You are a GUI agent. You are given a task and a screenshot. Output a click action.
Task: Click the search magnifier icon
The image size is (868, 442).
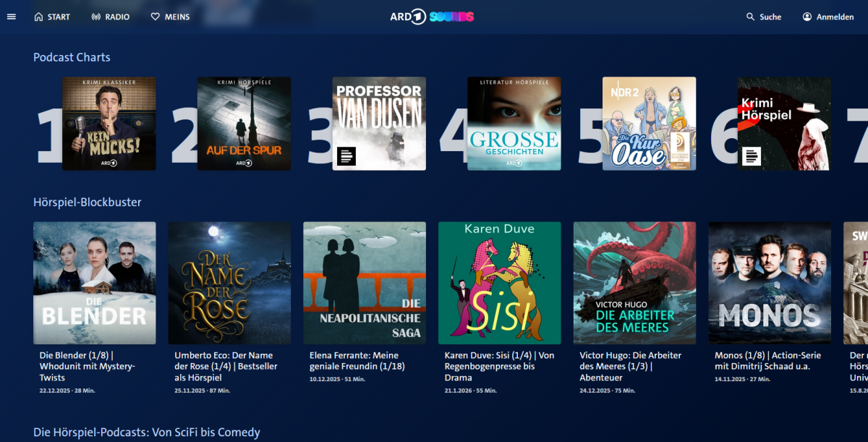point(751,17)
